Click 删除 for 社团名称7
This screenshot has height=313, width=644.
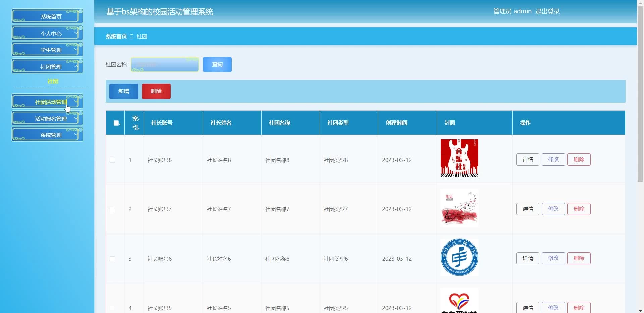click(x=579, y=209)
